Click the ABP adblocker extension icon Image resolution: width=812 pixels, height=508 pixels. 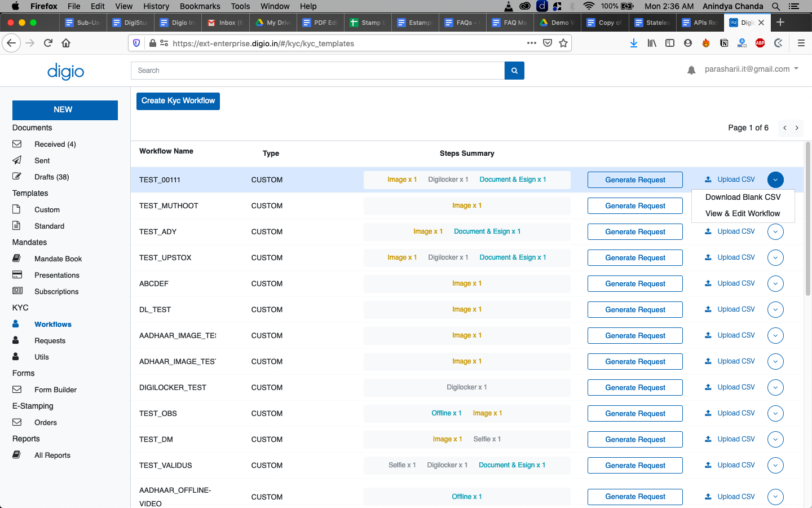tap(760, 43)
